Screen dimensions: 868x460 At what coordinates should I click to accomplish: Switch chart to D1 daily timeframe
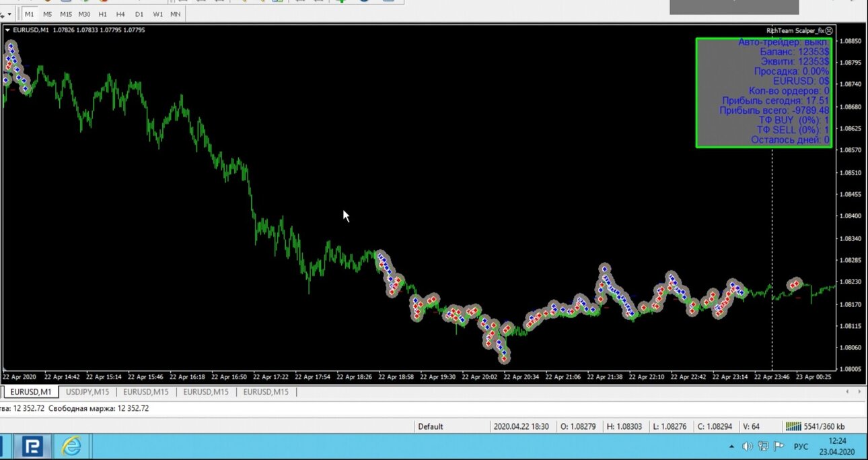click(x=139, y=14)
